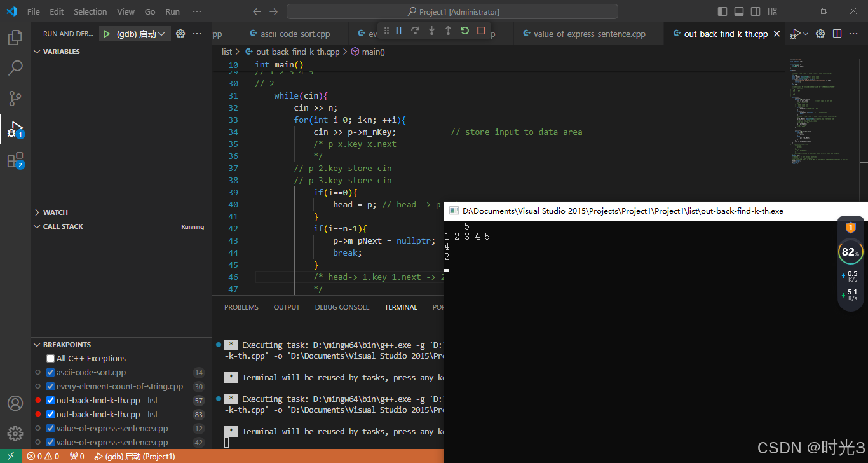
Task: Switch to the OUTPUT panel tab
Action: click(x=287, y=307)
